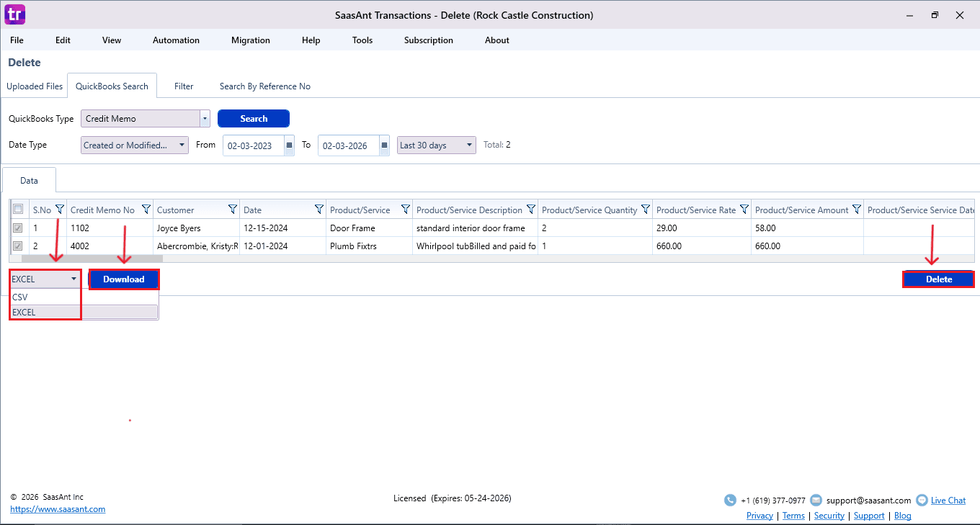980x525 pixels.
Task: Open the Terms link
Action: click(x=793, y=516)
